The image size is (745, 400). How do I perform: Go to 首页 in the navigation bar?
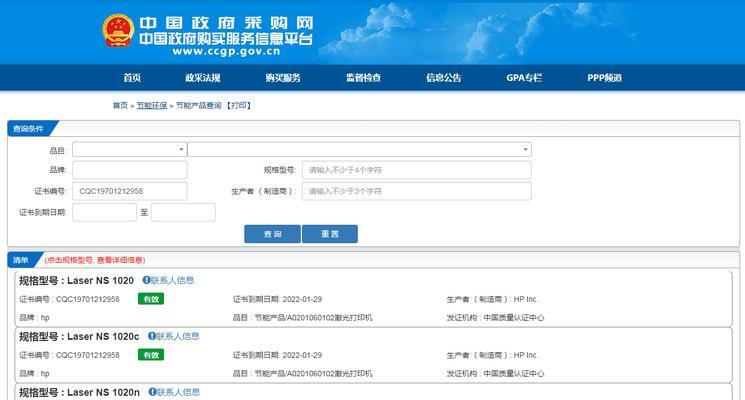(x=132, y=77)
